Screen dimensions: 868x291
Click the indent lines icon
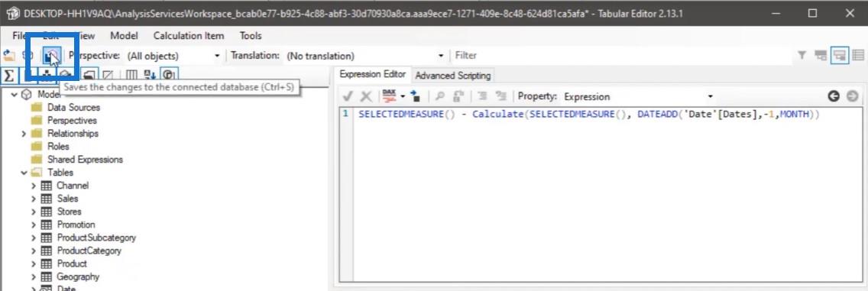501,96
